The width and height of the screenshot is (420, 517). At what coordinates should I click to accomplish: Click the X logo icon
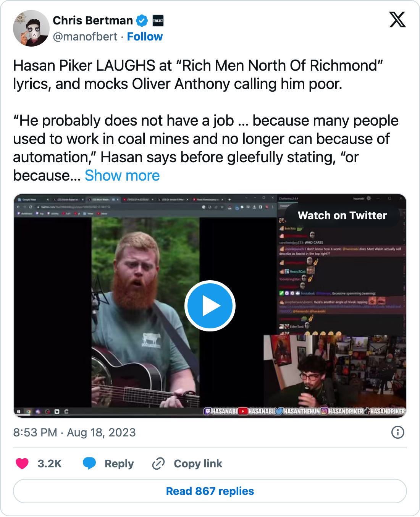(397, 20)
